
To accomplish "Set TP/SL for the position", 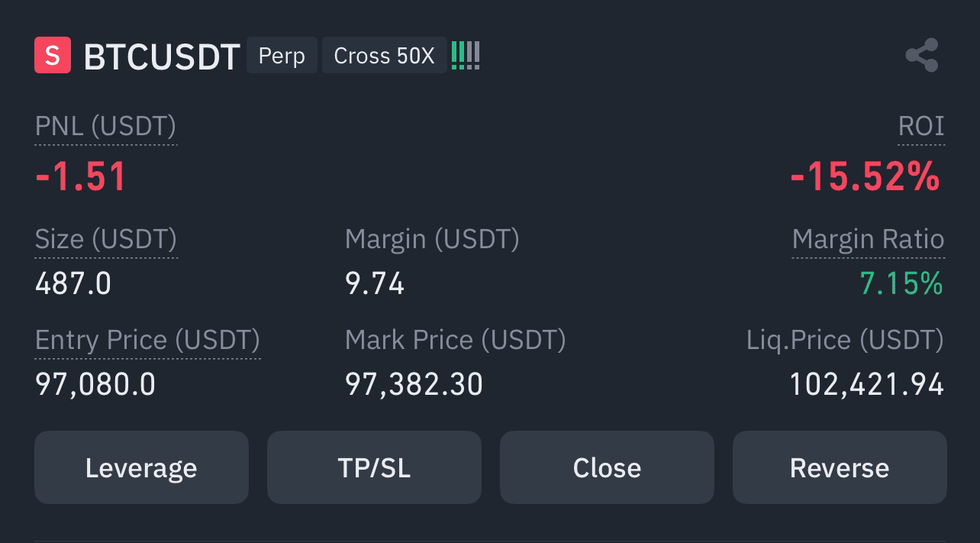I will (x=374, y=467).
